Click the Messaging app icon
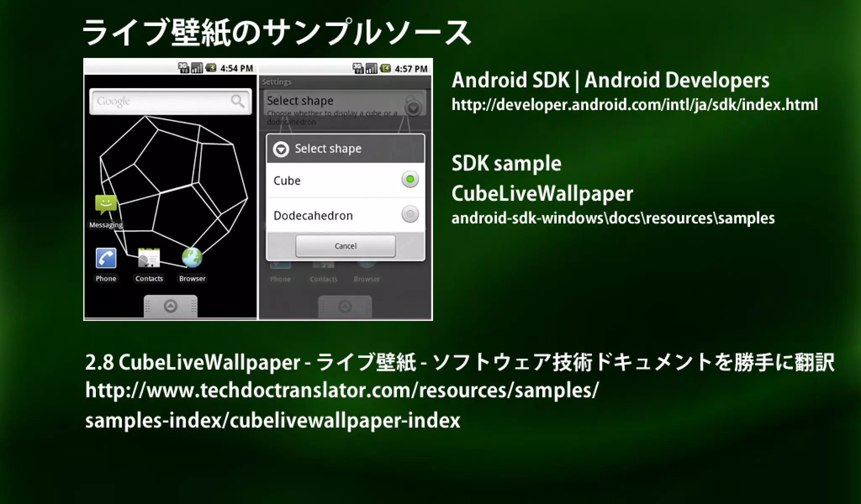Viewport: 861px width, 504px height. click(x=106, y=204)
